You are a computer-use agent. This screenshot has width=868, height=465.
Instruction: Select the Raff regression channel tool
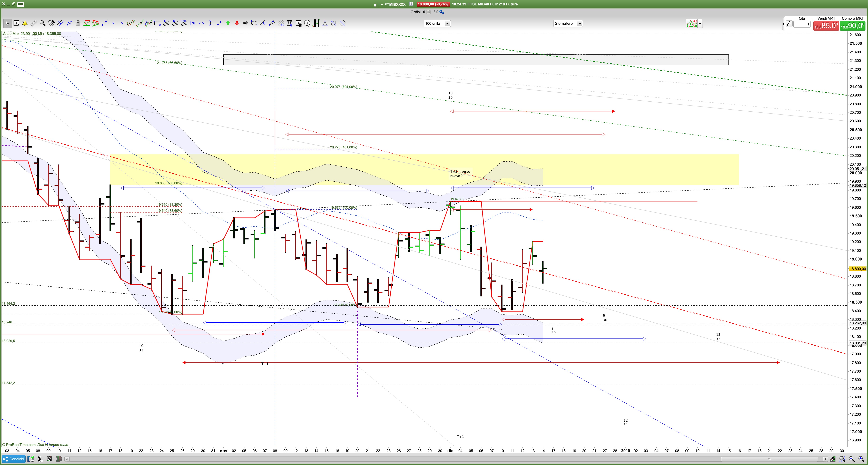[184, 23]
